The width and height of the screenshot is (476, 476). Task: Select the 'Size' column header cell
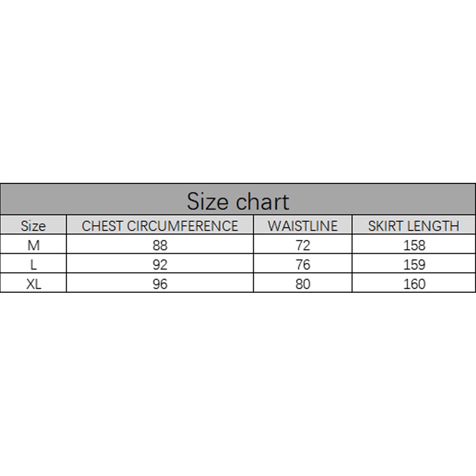[33, 226]
